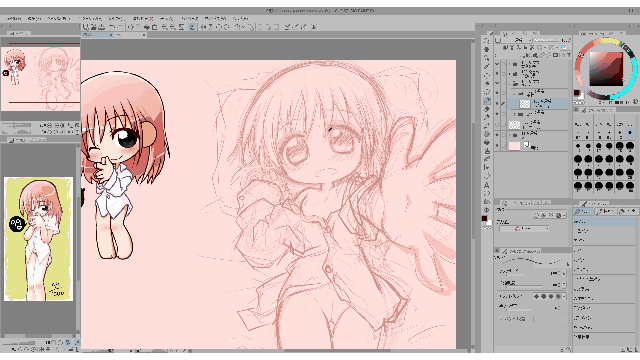Select the first anti-aliasing option (none)

(536, 296)
